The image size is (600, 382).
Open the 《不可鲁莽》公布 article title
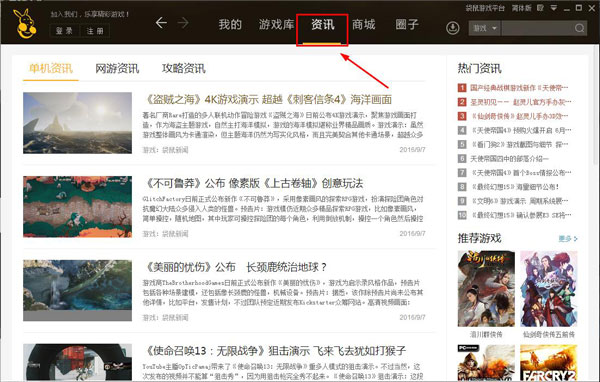253,183
